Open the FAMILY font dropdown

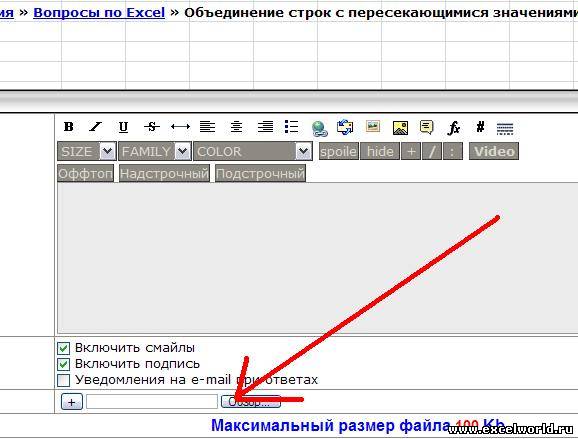click(155, 151)
